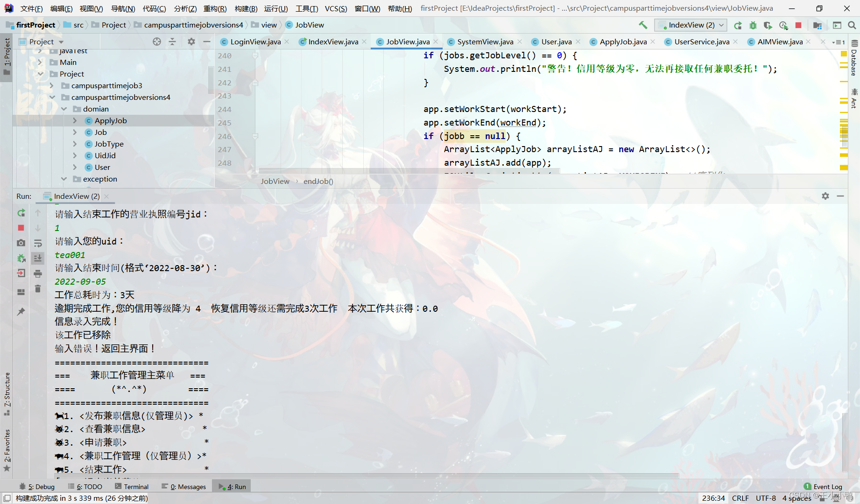Switch to SystemView.java tab
This screenshot has width=860, height=504.
(x=485, y=42)
